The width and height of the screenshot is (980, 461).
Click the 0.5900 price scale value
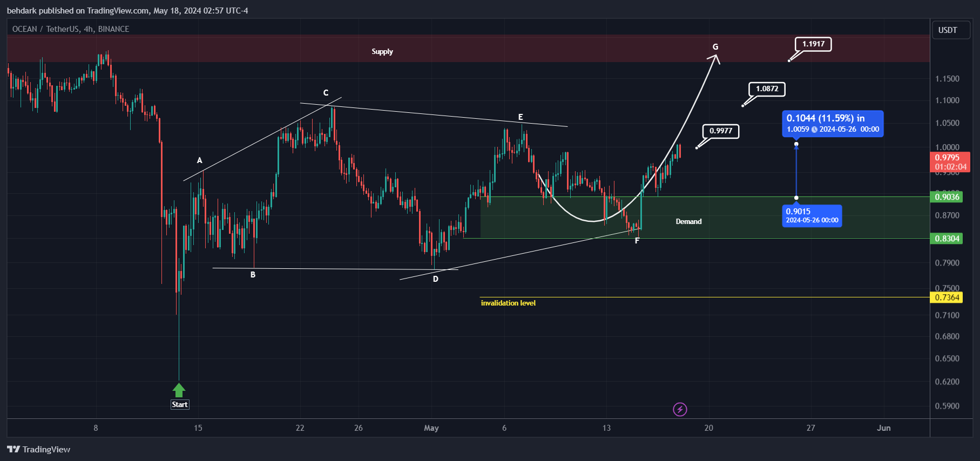[947, 406]
